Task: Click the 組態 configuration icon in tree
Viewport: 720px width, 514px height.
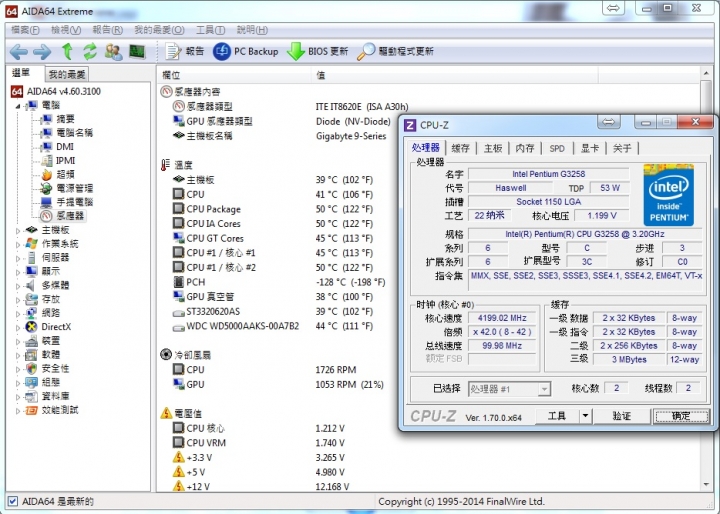Action: click(32, 382)
